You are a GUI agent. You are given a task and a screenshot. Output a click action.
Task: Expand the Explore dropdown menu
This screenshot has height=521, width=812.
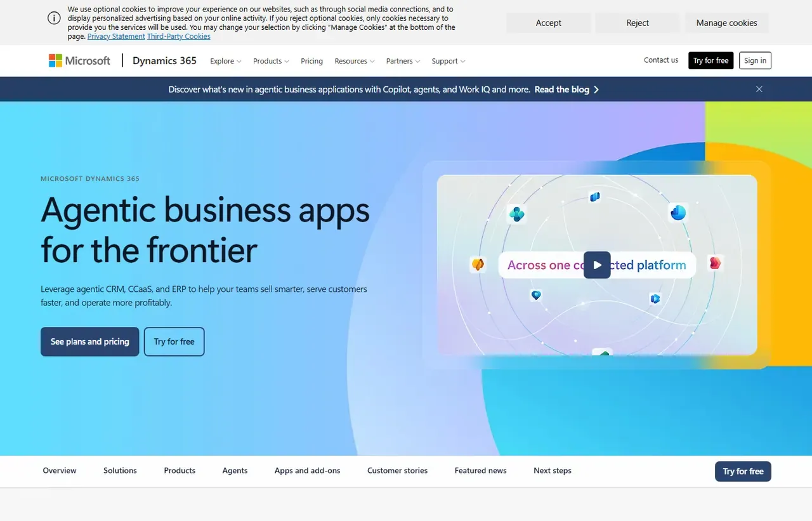pos(226,61)
